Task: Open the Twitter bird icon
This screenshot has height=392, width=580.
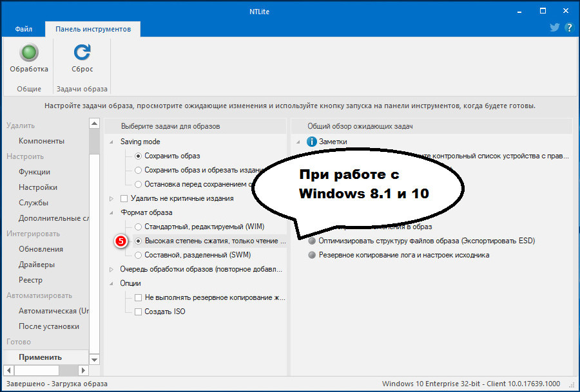Action: [554, 28]
